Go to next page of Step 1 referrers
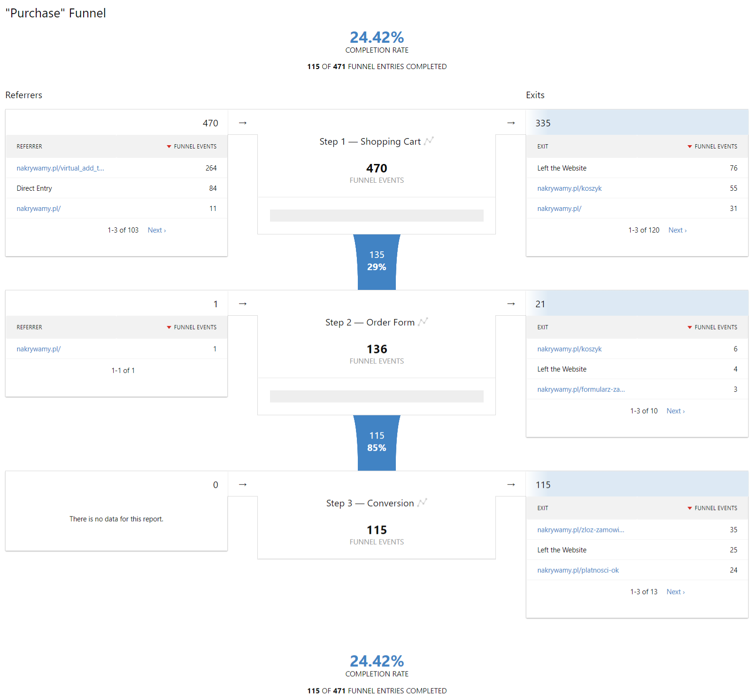The height and width of the screenshot is (700, 756). tap(156, 230)
